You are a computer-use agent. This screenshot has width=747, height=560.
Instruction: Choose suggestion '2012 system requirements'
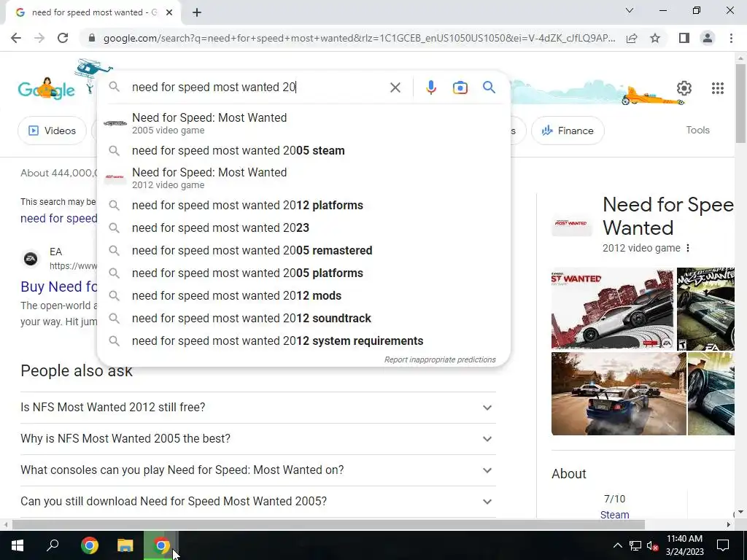(303, 341)
